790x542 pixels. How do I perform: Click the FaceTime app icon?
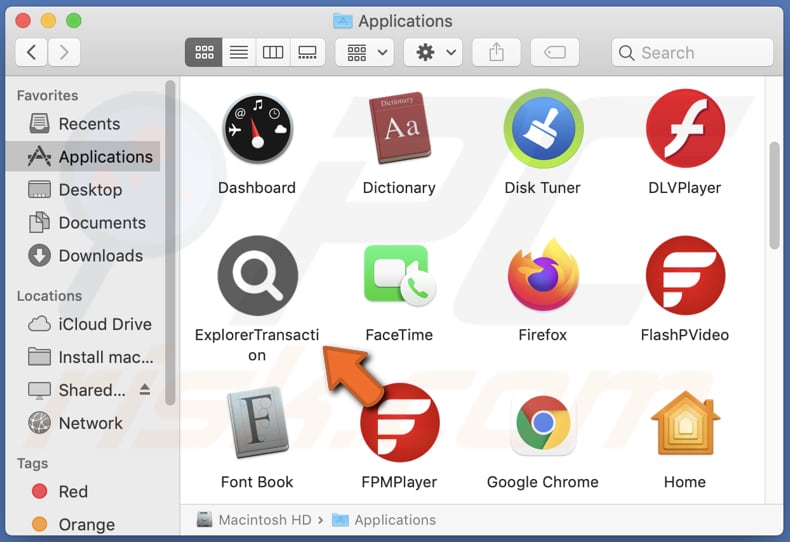(400, 276)
